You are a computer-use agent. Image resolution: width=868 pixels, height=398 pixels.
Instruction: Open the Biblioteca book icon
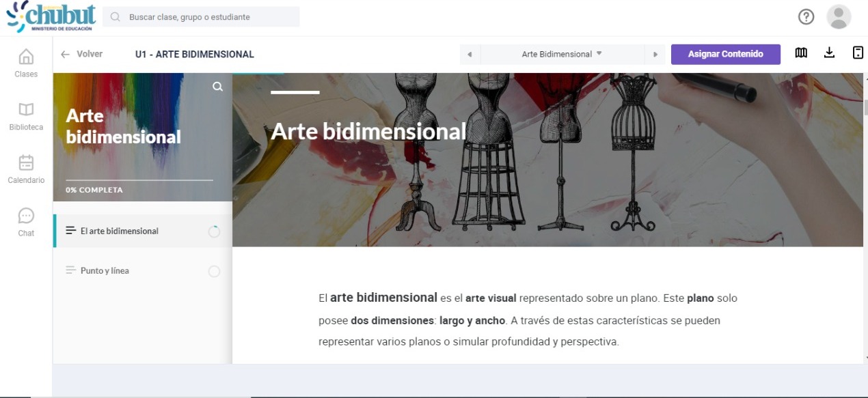[26, 110]
